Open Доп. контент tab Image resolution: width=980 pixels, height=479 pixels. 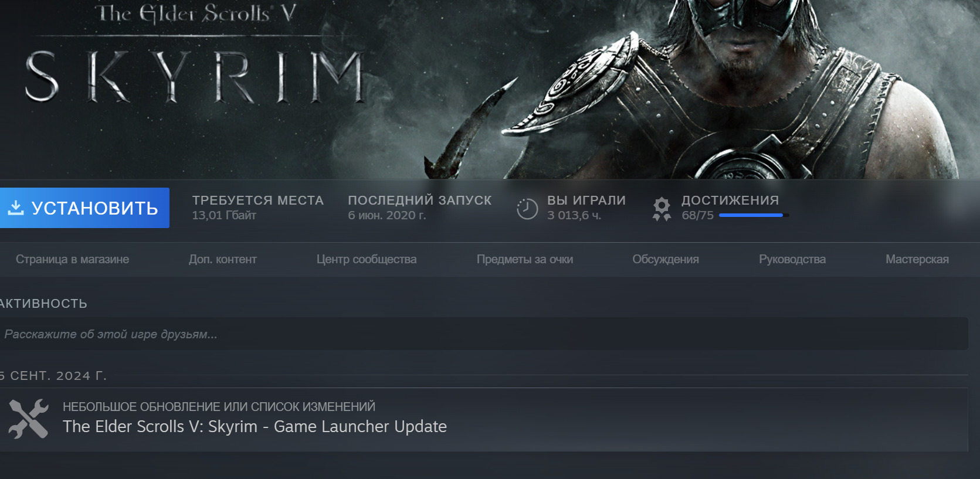click(x=223, y=259)
